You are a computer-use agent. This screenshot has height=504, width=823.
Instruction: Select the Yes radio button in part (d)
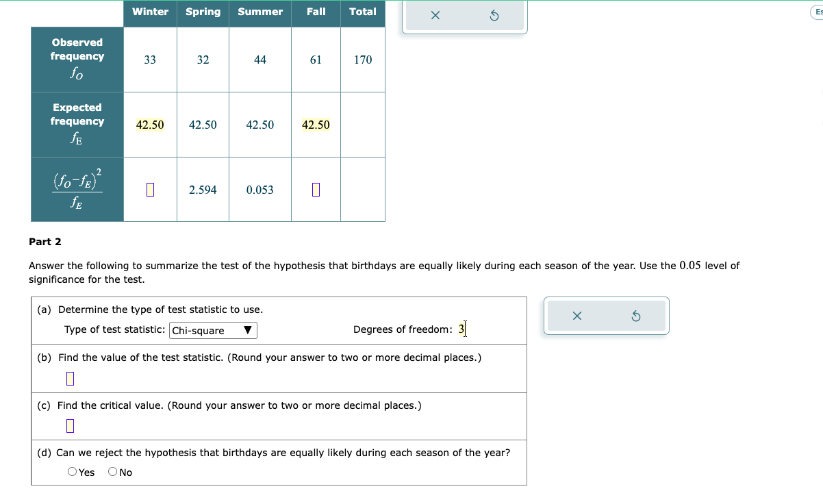(x=71, y=471)
